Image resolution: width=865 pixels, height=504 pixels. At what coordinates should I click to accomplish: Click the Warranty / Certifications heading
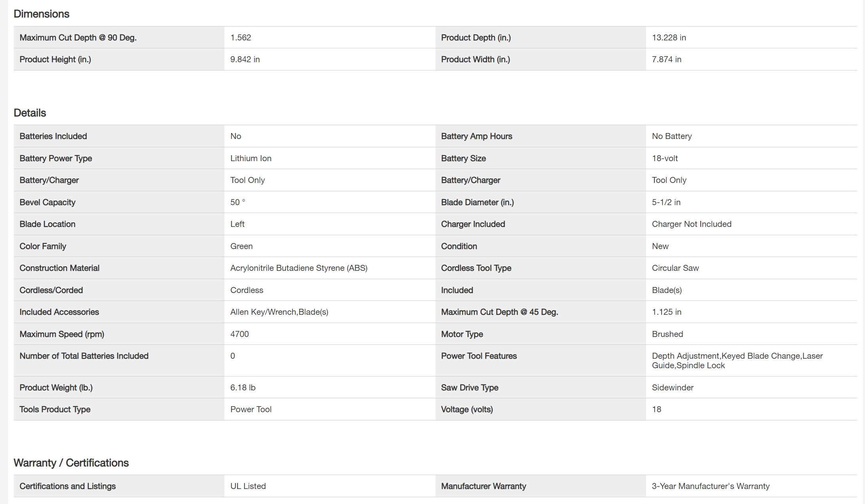(x=71, y=463)
